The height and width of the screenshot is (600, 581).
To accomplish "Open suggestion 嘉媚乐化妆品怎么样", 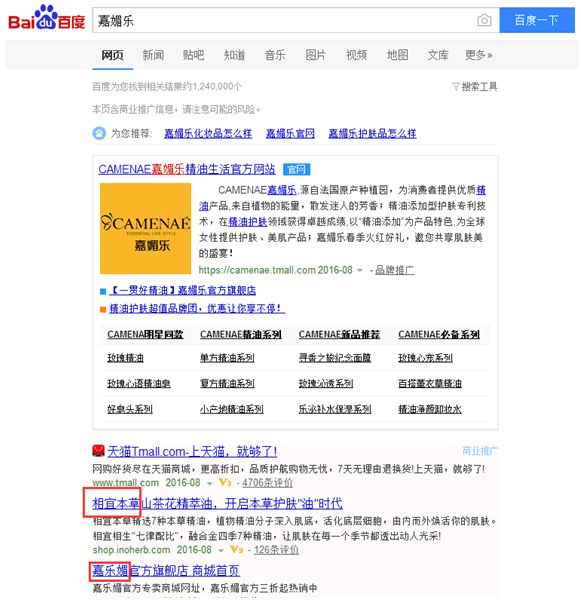I will point(208,134).
